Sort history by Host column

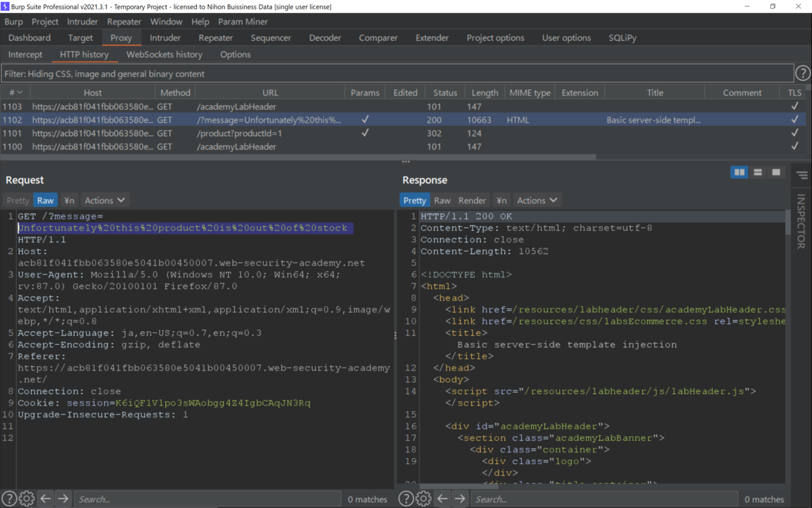click(x=93, y=92)
